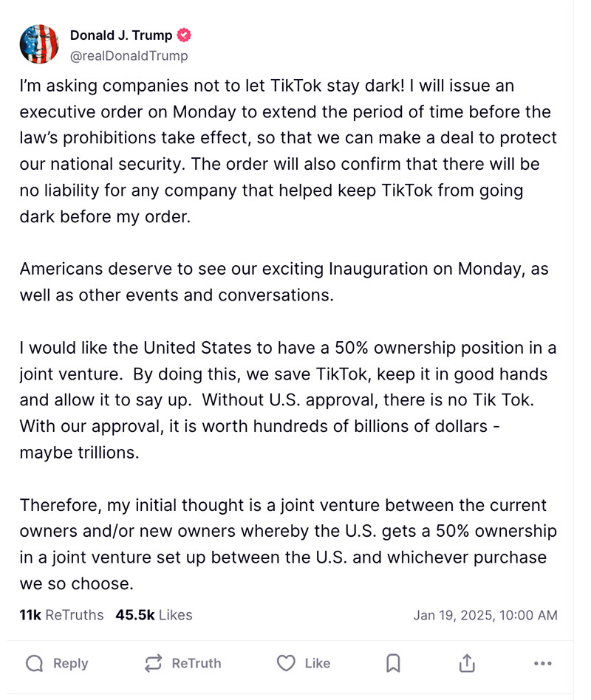
Task: View the 11k ReTruths list
Action: click(x=61, y=614)
